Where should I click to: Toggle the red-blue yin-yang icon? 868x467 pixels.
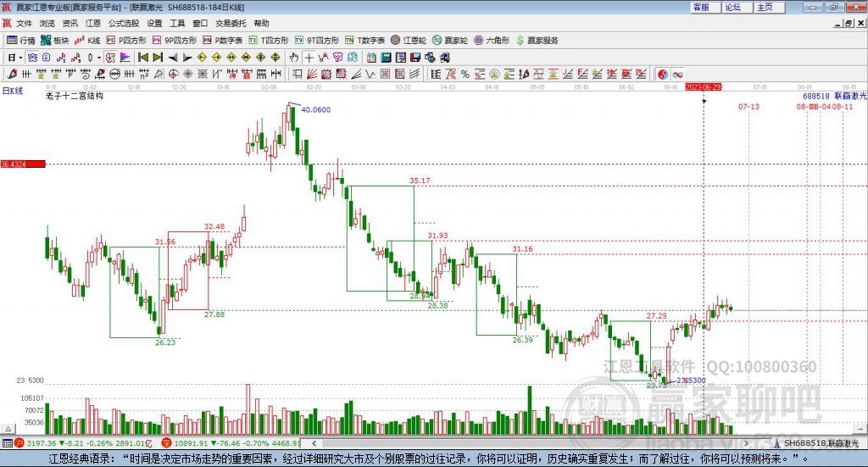click(x=663, y=74)
